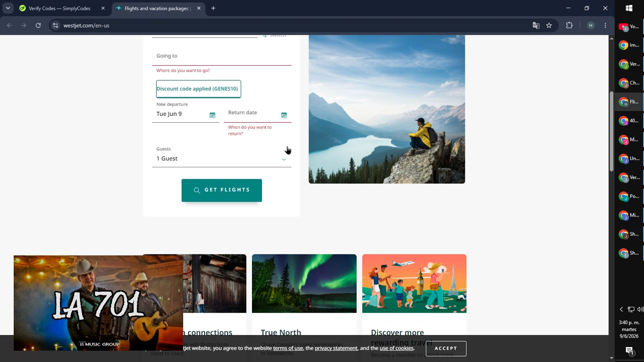Open the return date calendar icon
The height and width of the screenshot is (362, 644).
284,115
